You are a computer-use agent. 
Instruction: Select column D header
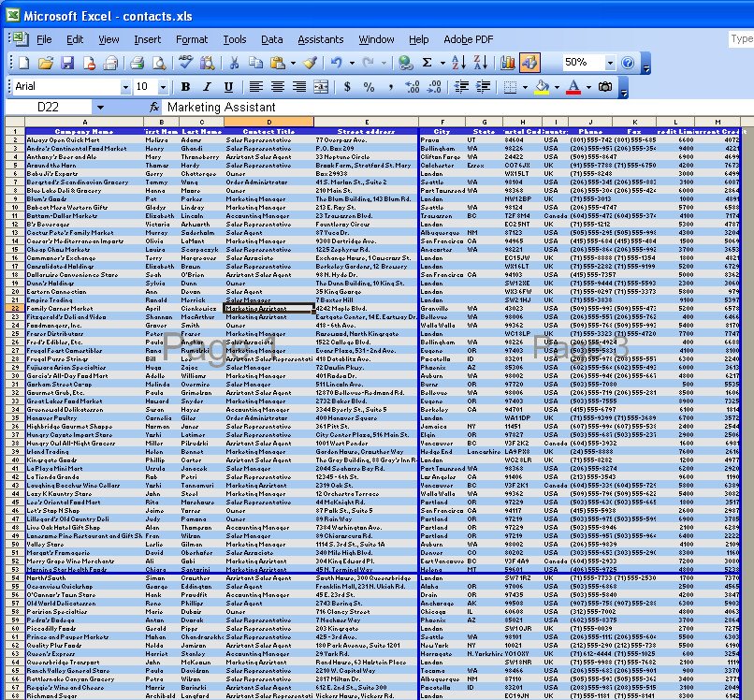pyautogui.click(x=268, y=123)
